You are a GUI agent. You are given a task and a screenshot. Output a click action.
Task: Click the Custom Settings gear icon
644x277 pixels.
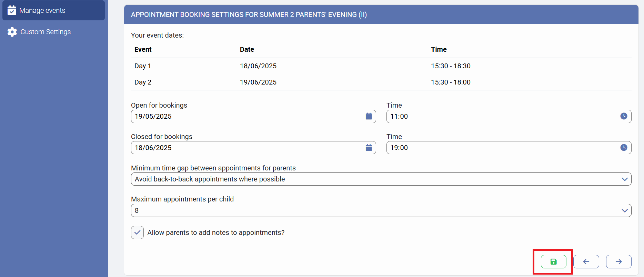tap(12, 32)
